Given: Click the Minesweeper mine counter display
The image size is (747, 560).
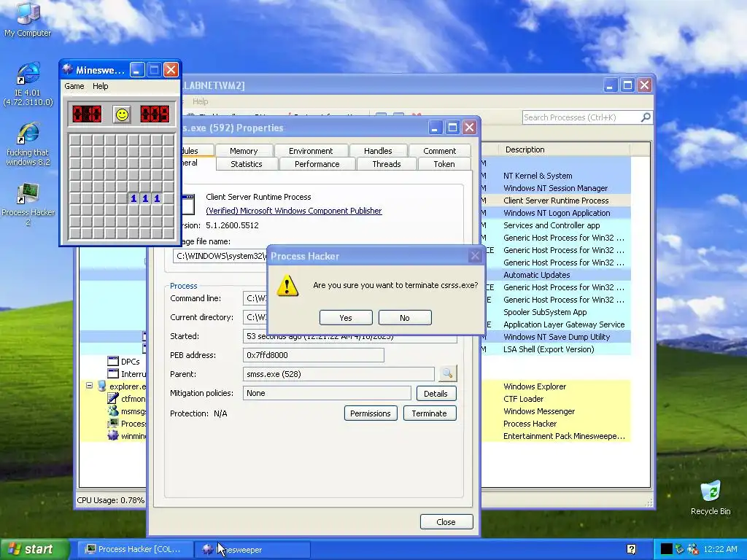Looking at the screenshot, I should coord(87,114).
